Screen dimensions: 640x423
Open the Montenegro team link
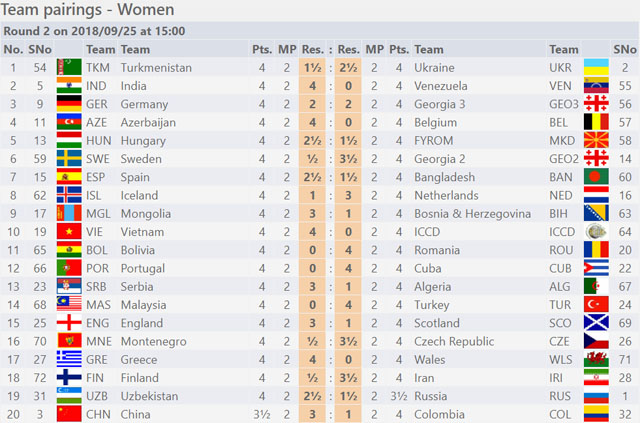tap(153, 341)
